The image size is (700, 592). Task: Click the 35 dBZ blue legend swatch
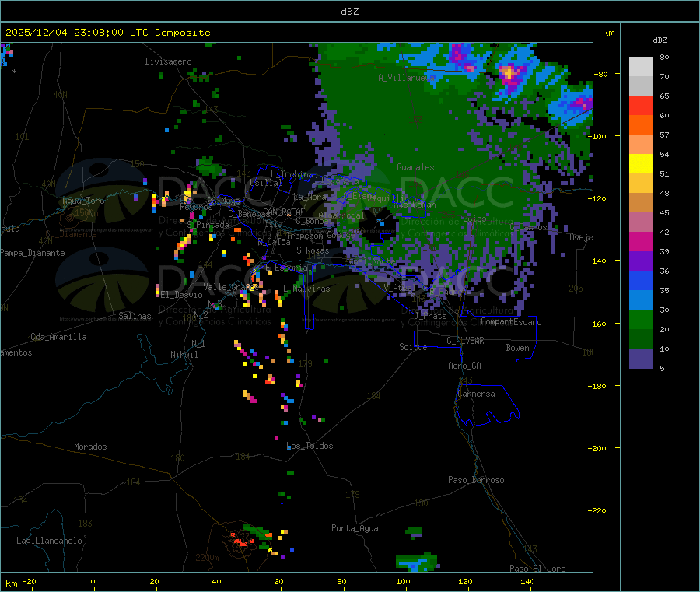641,280
